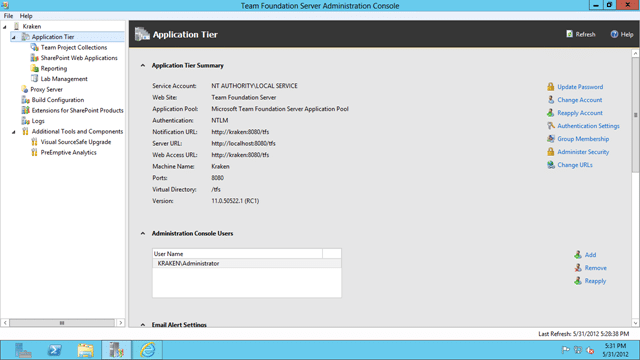The height and width of the screenshot is (360, 640).
Task: Collapse the Application Tier tree node
Action: click(x=13, y=37)
